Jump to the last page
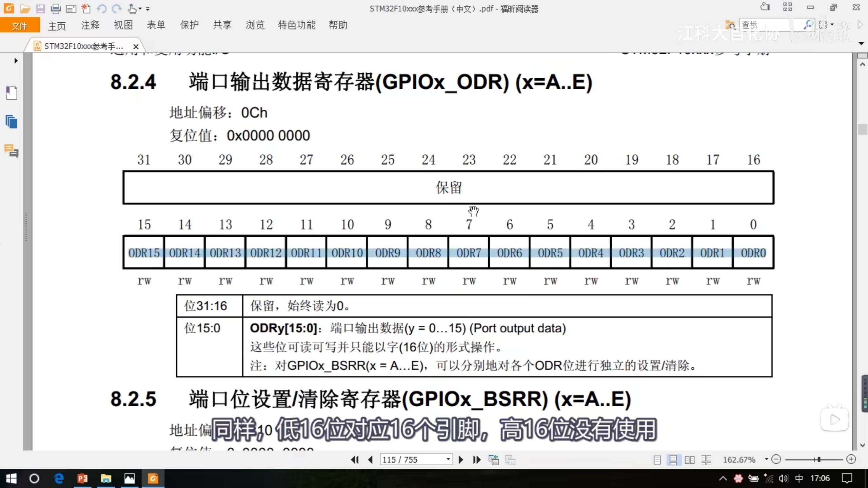Viewport: 868px width, 488px height. tap(477, 460)
